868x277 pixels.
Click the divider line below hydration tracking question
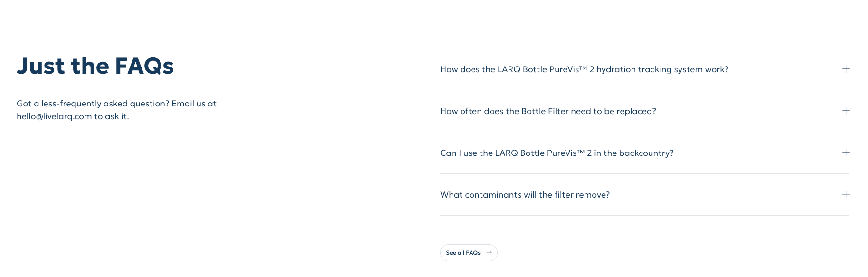click(x=645, y=90)
